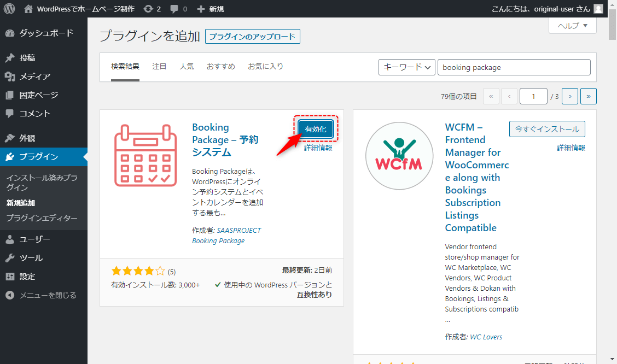Switch to おすすめ tab
617x364 pixels.
click(221, 67)
